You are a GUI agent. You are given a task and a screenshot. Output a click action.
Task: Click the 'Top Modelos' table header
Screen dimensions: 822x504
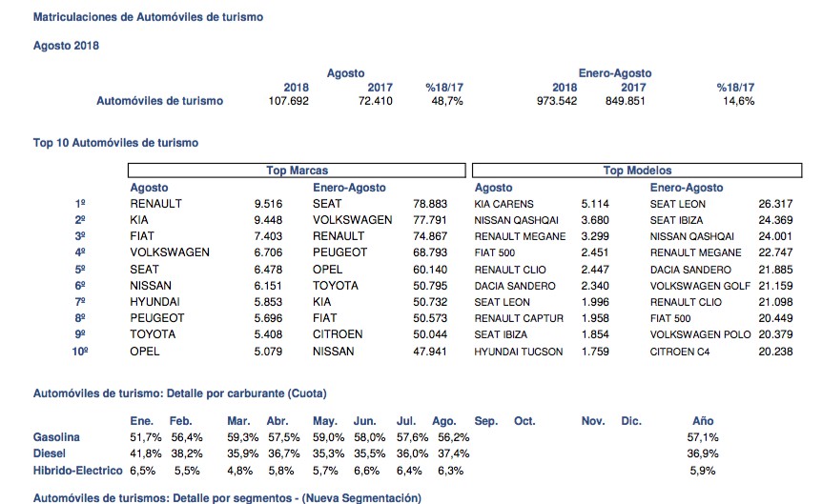pyautogui.click(x=637, y=171)
